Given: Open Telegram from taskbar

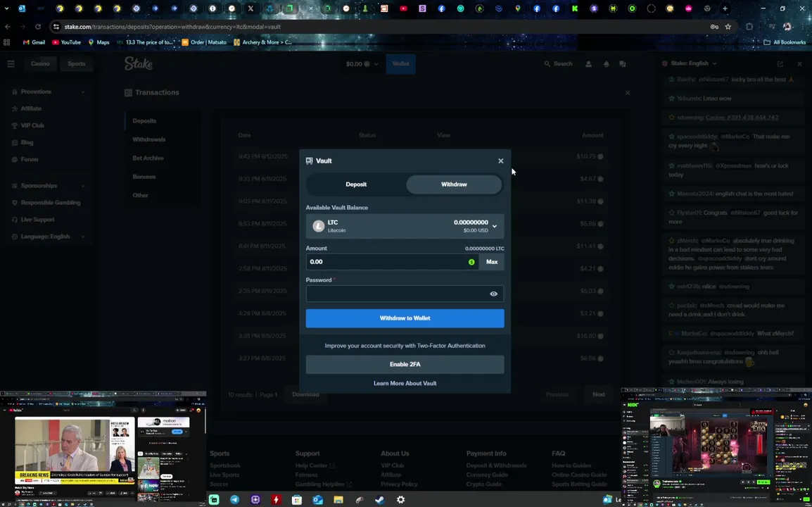Looking at the screenshot, I should (234, 500).
